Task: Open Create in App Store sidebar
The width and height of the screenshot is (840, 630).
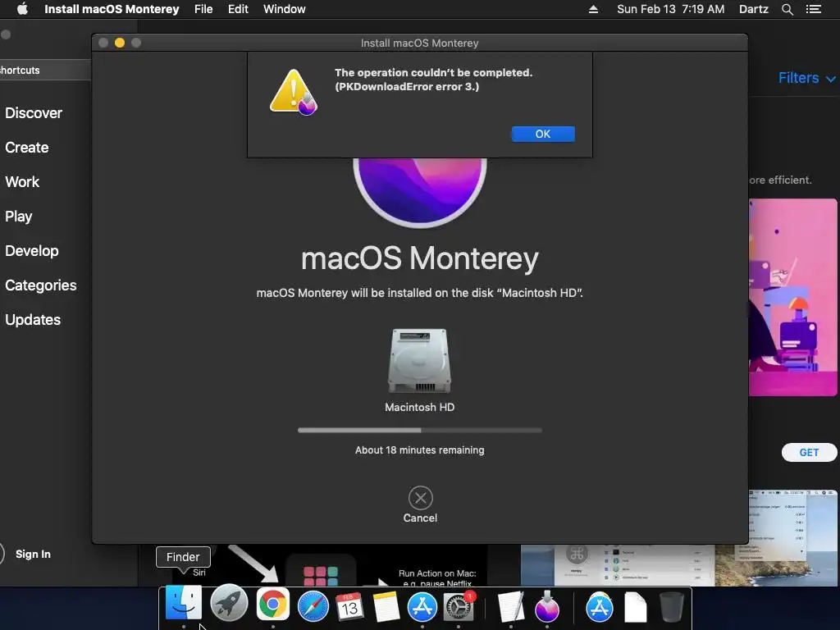Action: [x=27, y=148]
